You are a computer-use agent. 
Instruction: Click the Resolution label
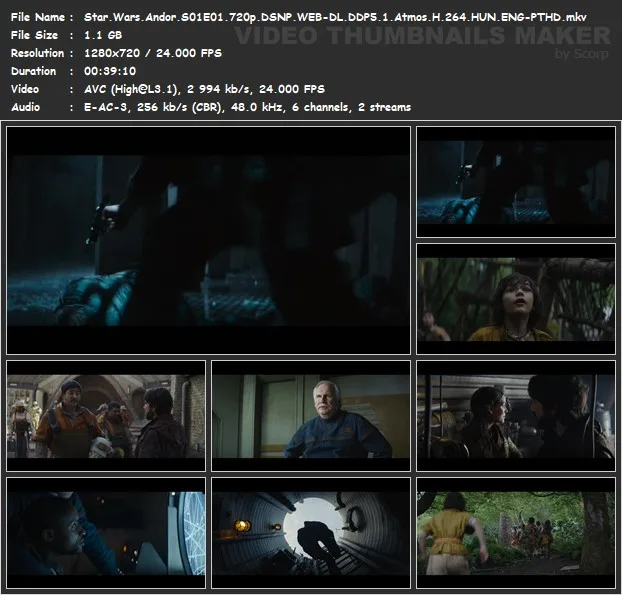click(37, 53)
